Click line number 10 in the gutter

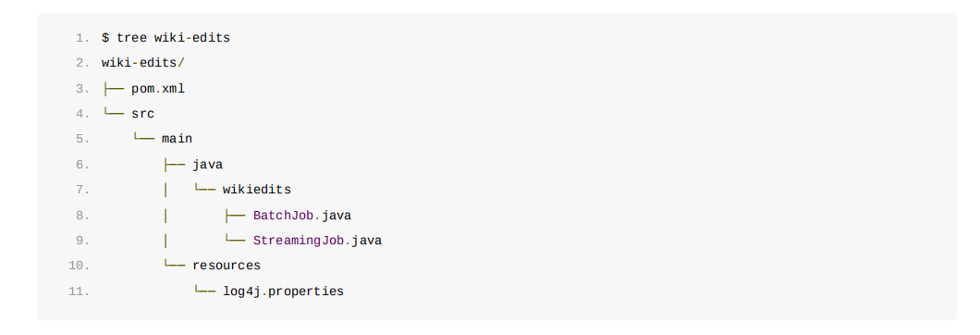click(x=80, y=266)
